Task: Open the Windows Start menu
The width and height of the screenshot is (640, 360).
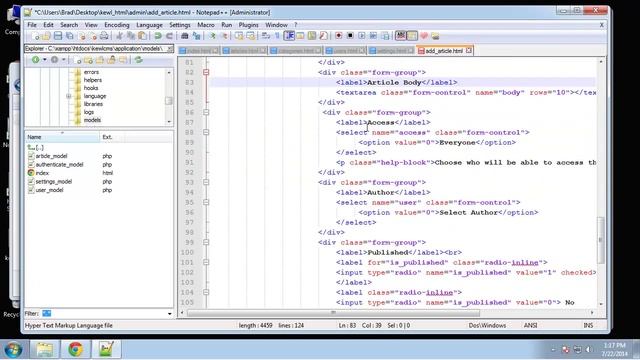Action: pyautogui.click(x=13, y=349)
